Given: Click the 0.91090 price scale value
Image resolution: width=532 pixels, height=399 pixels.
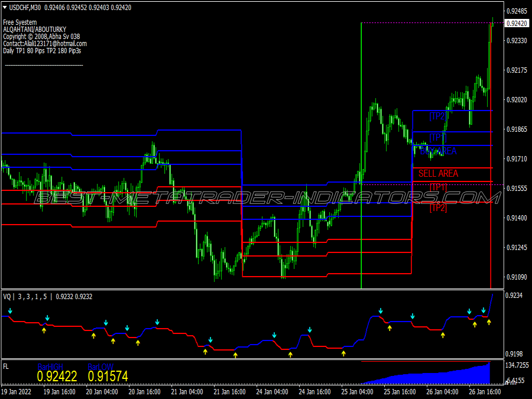Looking at the screenshot, I should 517,277.
